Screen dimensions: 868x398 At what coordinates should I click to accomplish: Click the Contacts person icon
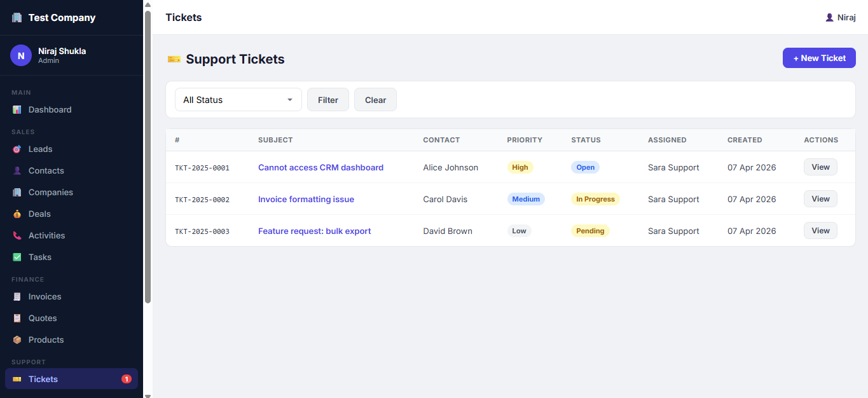17,171
